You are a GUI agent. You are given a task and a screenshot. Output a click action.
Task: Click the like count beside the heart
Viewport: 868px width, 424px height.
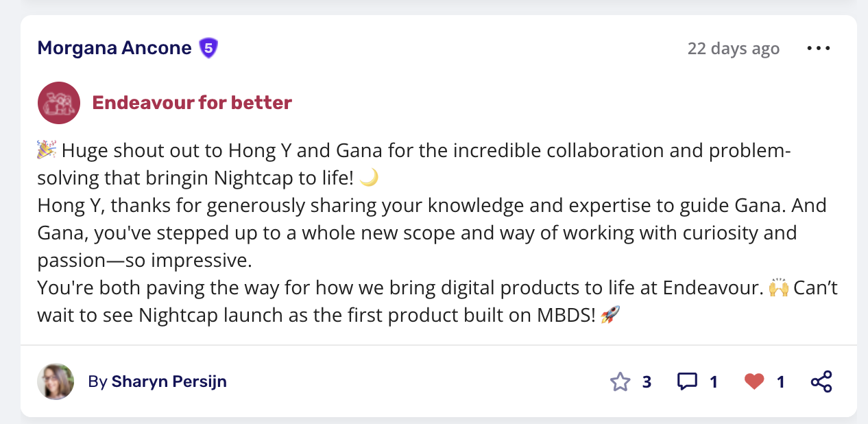pos(781,382)
